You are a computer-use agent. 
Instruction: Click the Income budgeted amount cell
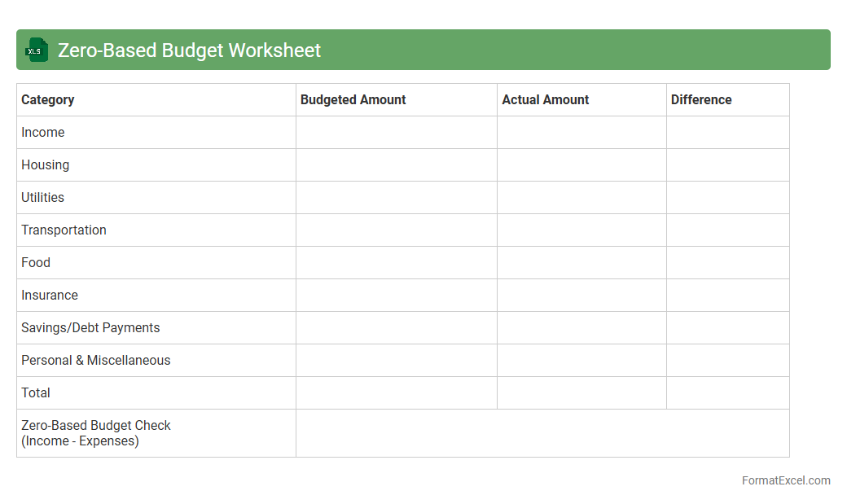396,133
